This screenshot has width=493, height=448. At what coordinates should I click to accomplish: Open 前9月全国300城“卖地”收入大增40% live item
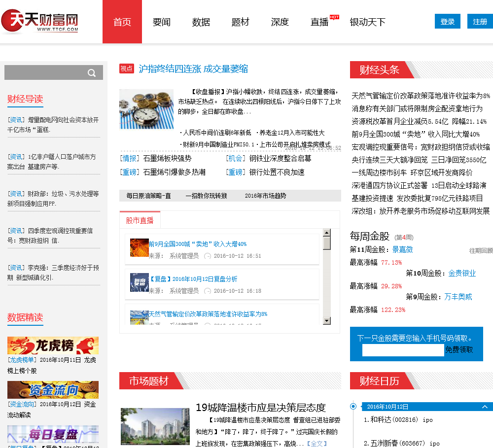coord(198,244)
